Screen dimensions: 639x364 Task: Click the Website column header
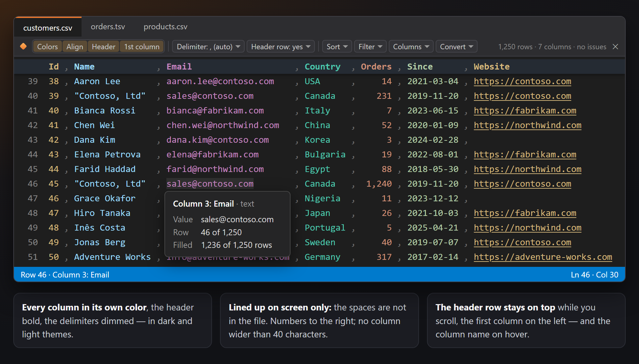tap(492, 67)
